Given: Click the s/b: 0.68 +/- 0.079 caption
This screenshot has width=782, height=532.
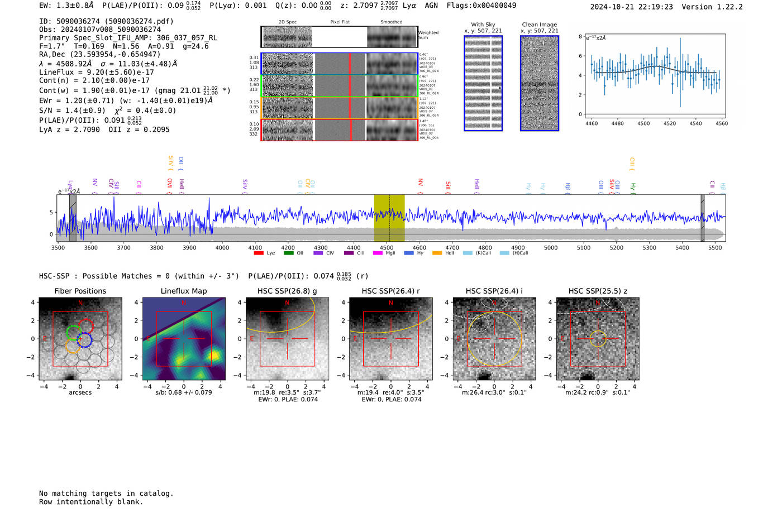Looking at the screenshot, I should pyautogui.click(x=184, y=392).
